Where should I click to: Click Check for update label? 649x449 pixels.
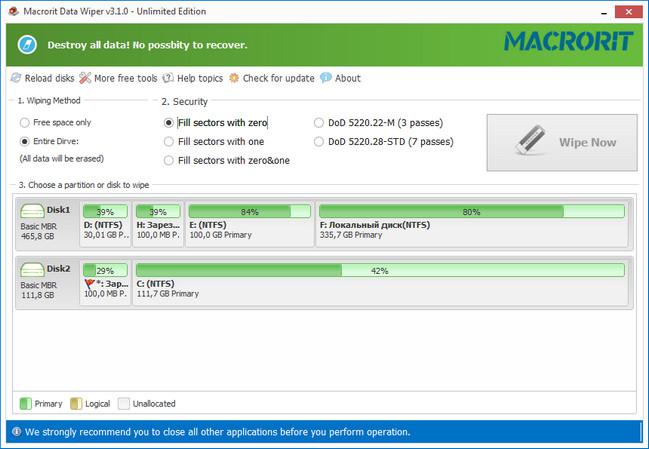(279, 78)
